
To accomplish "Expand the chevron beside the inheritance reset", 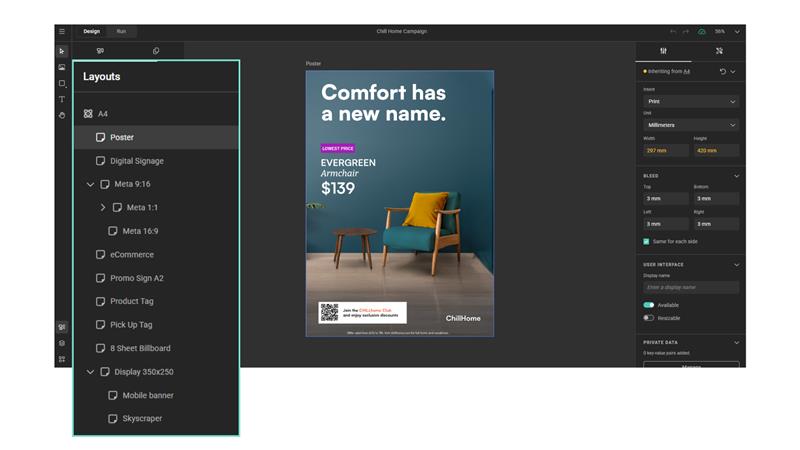I will (733, 72).
